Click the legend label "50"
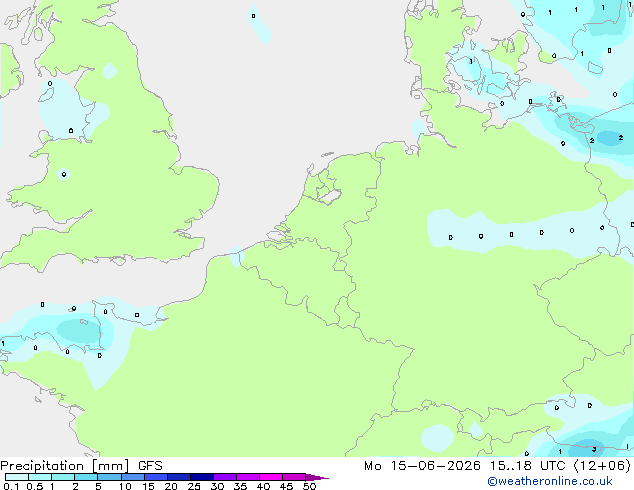Image resolution: width=634 pixels, height=490 pixels. tap(309, 486)
